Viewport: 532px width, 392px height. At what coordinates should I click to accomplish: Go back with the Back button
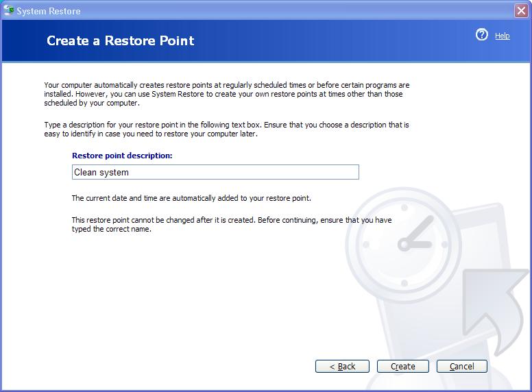point(342,366)
